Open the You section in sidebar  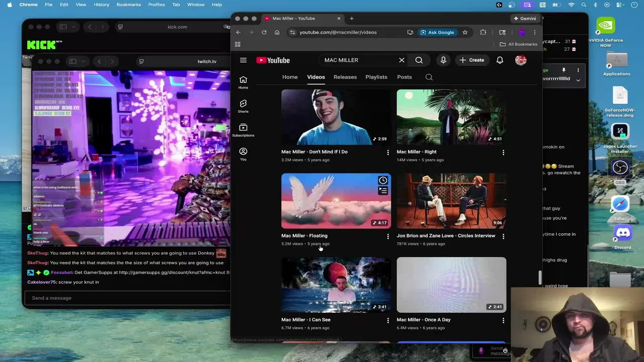tap(243, 154)
